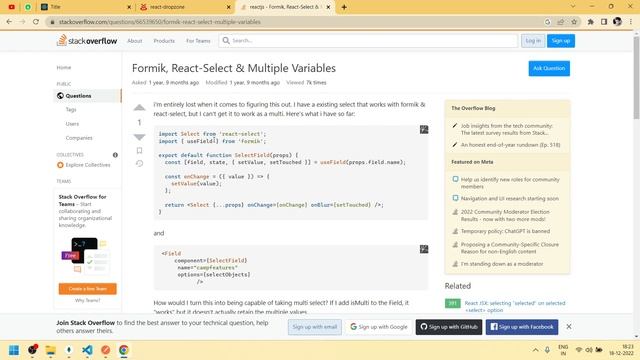Reload the page in Chrome
Image resolution: width=640 pixels, height=360 pixels.
click(x=36, y=22)
